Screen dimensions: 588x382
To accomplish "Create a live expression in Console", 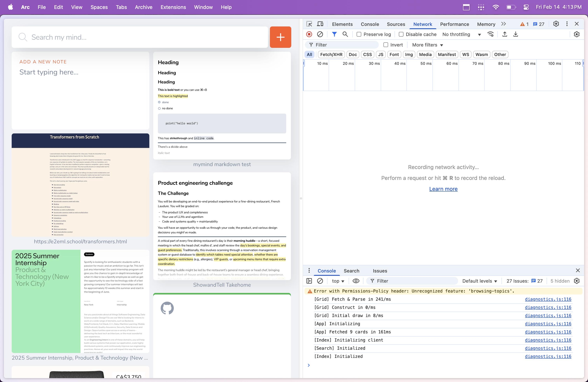I will [356, 281].
